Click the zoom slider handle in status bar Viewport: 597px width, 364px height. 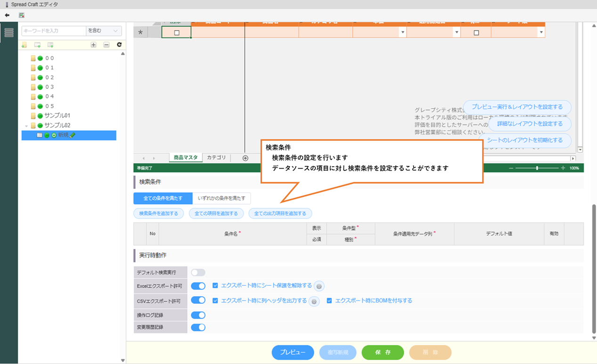pos(537,168)
